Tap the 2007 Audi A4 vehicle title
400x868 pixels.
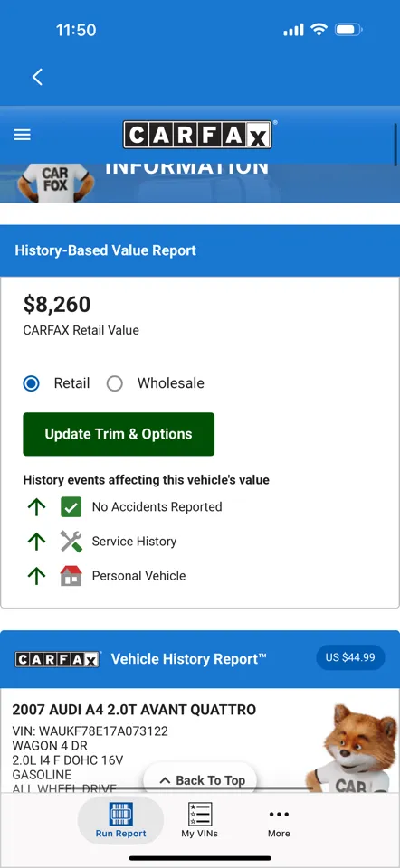coord(134,710)
